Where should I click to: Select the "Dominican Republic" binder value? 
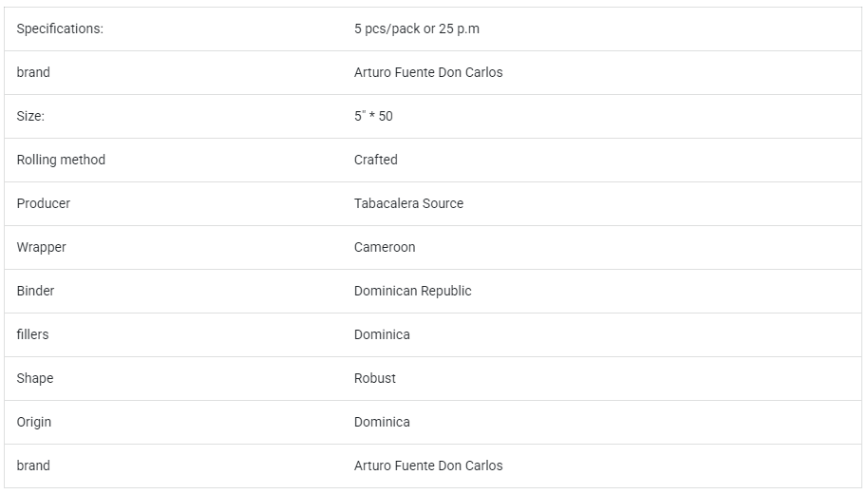[412, 291]
